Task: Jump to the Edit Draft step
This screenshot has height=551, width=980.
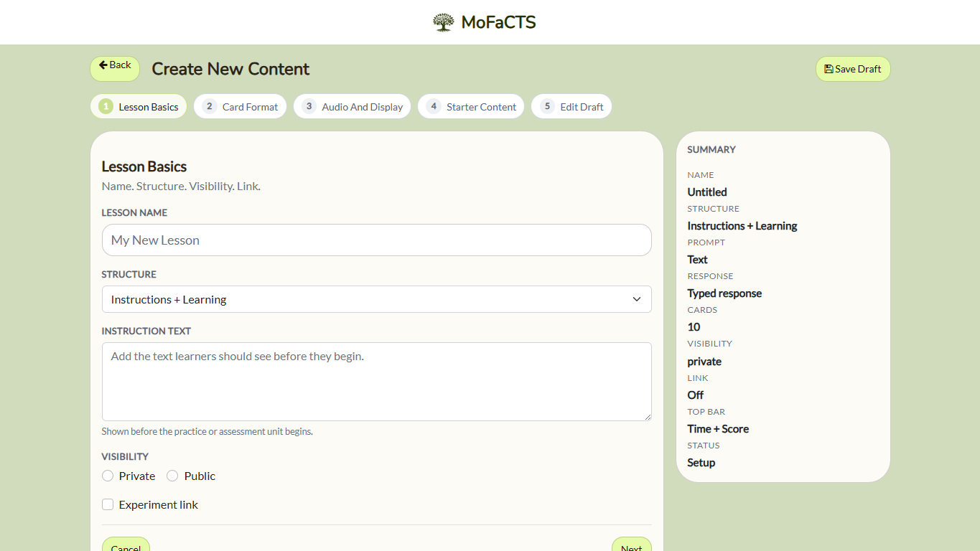Action: tap(571, 106)
